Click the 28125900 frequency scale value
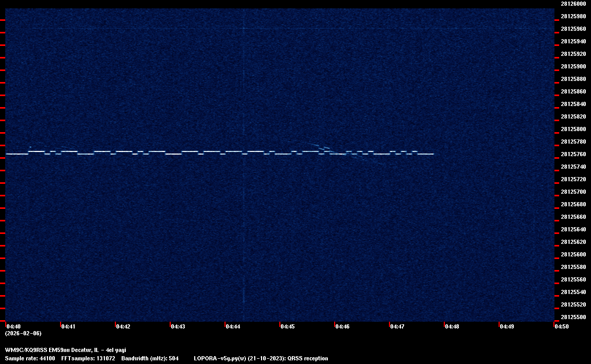This screenshot has height=364, width=591. pyautogui.click(x=573, y=66)
